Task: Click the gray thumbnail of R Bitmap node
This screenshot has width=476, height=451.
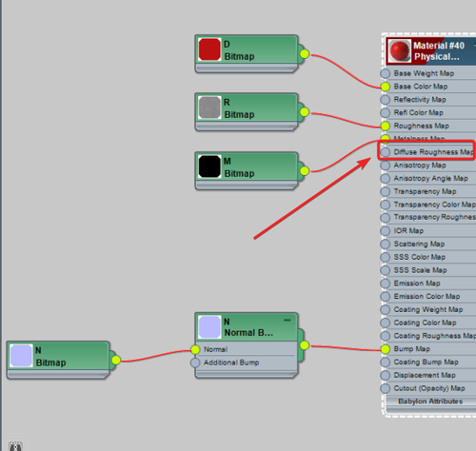Action: (x=209, y=108)
